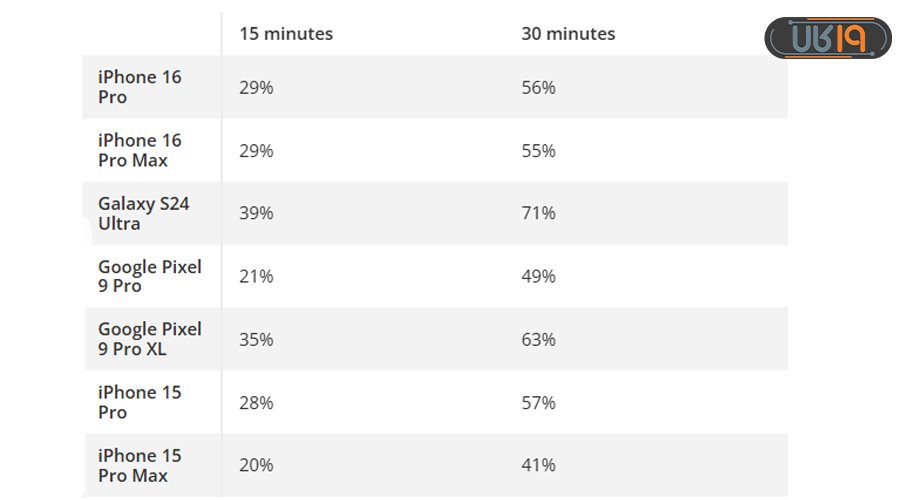
Task: Select the 21% cell for Pixel 9 Pro
Action: pos(256,276)
